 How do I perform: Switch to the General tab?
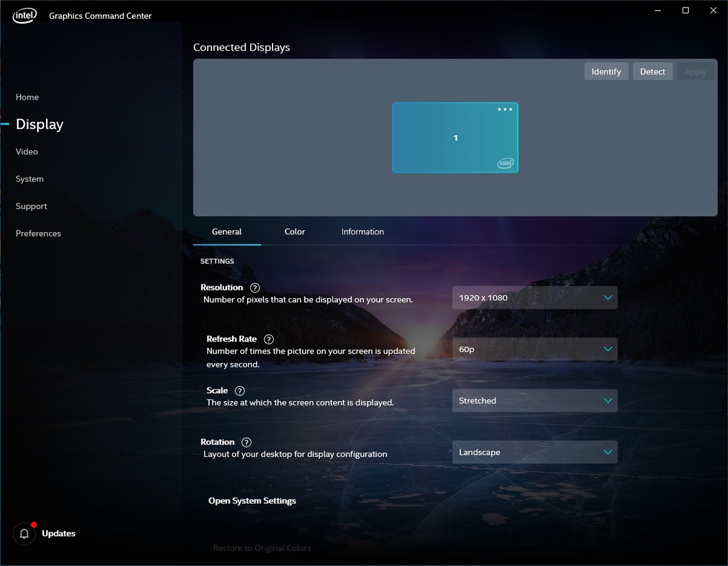pos(226,232)
